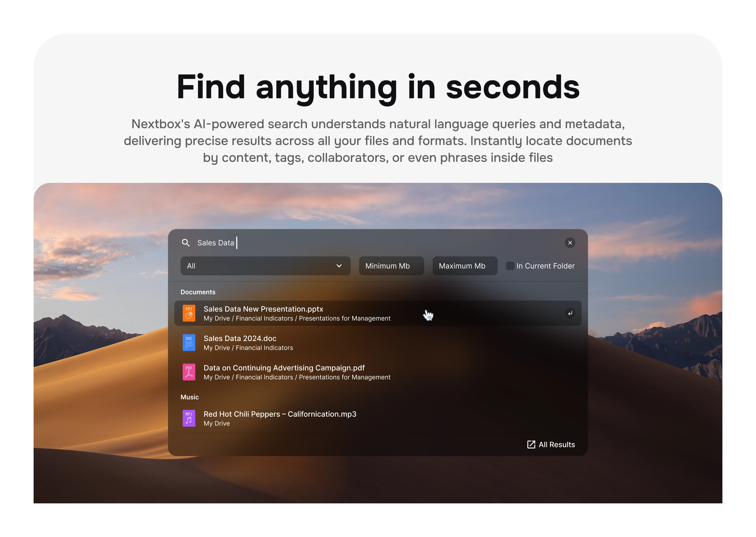Click the external-link icon beside All Results
The width and height of the screenshot is (756, 537).
tap(531, 445)
